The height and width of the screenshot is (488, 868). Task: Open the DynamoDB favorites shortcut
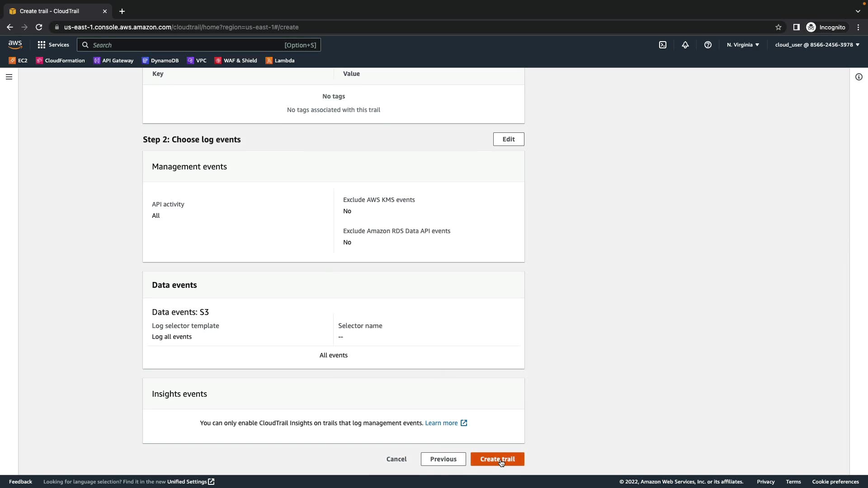[160, 61]
